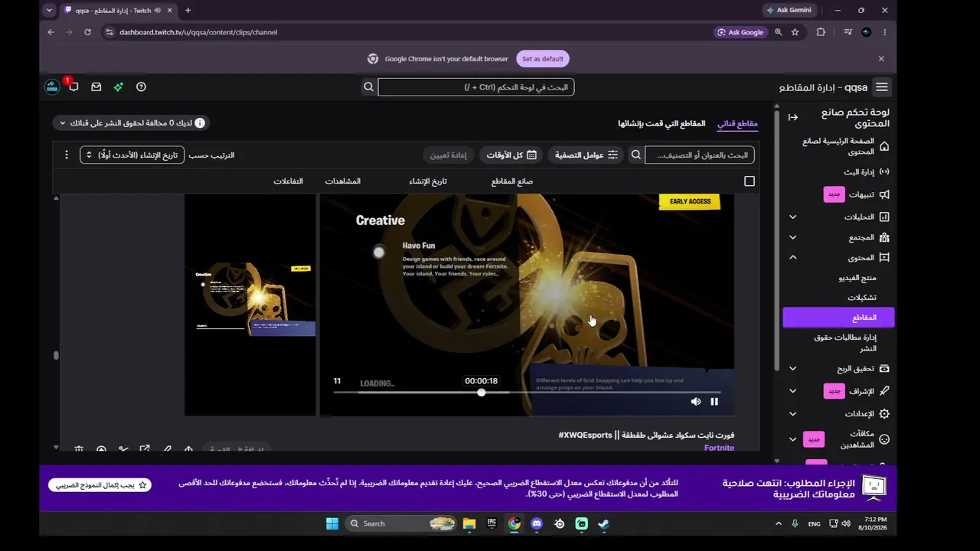Open the Twitch dashboard hamburger menu
The image size is (980, 551).
click(882, 87)
